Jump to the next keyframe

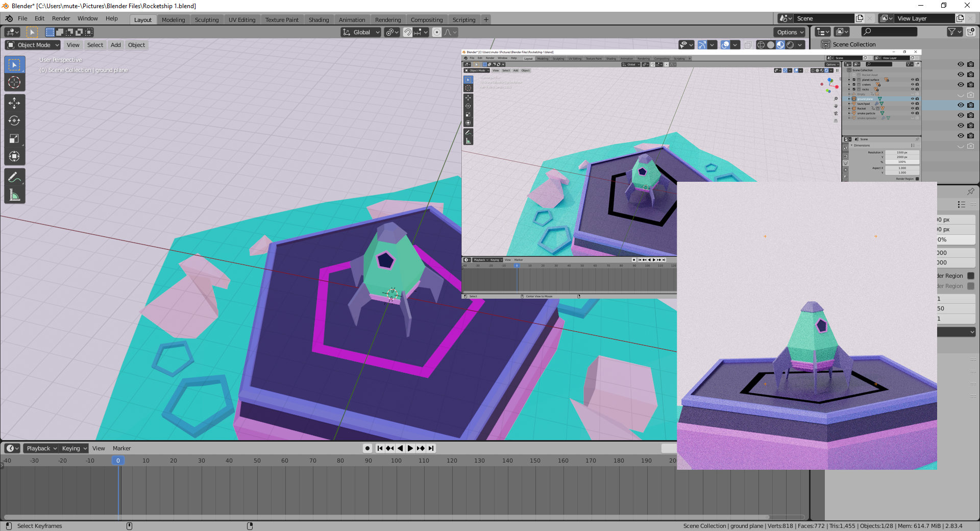click(x=421, y=448)
